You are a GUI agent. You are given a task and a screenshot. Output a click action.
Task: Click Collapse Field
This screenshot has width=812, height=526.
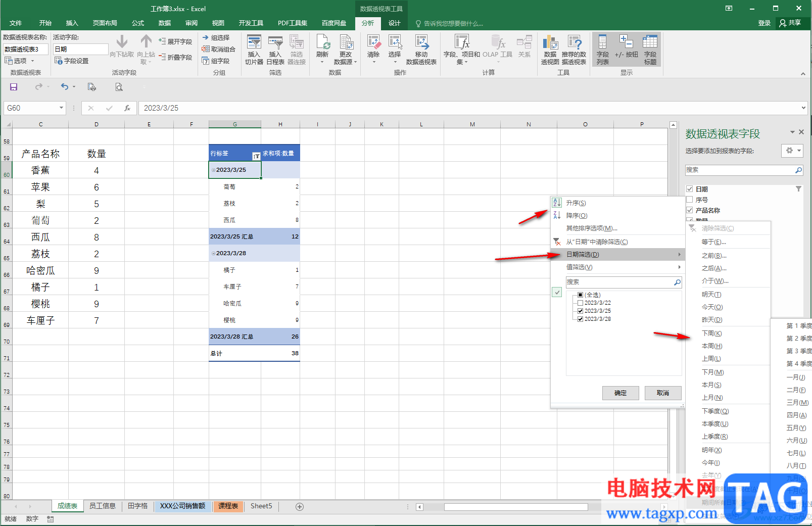tap(175, 57)
